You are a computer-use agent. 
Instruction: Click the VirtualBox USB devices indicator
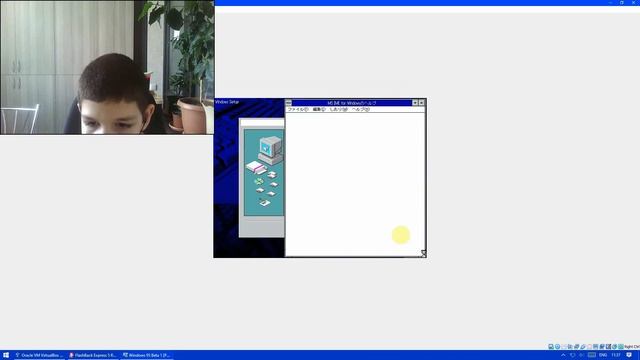point(582,347)
